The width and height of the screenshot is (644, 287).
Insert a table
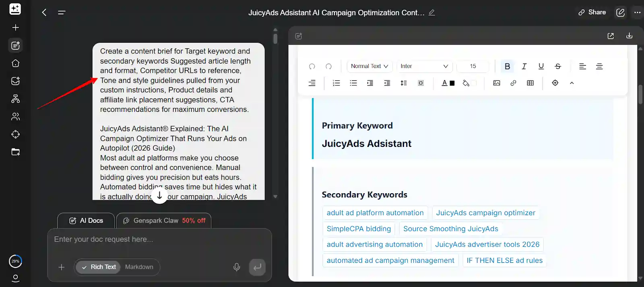pyautogui.click(x=530, y=83)
